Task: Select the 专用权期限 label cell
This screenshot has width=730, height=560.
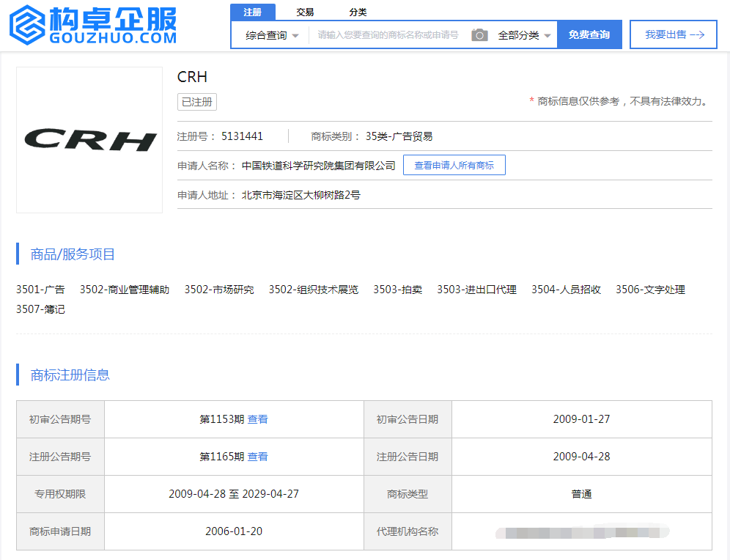Action: (60, 494)
